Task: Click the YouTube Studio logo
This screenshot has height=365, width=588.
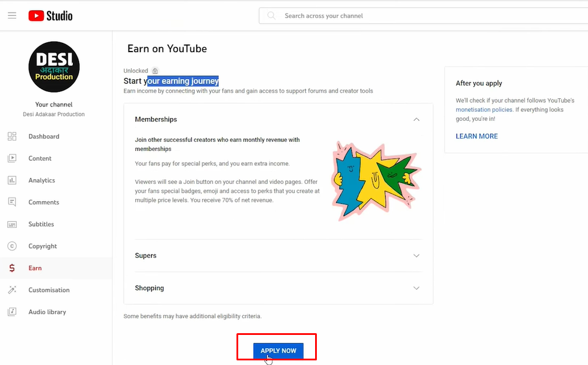Action: (x=50, y=16)
